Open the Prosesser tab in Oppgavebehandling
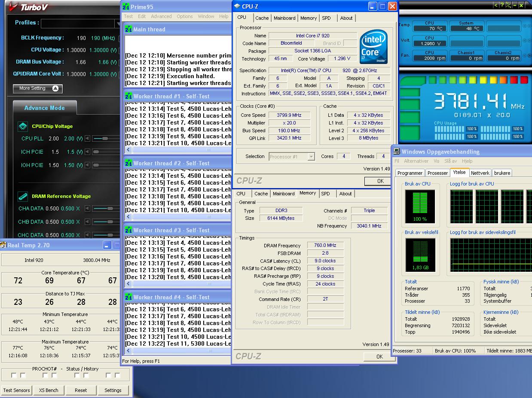Screen dimensions: 532x398 coord(438,173)
